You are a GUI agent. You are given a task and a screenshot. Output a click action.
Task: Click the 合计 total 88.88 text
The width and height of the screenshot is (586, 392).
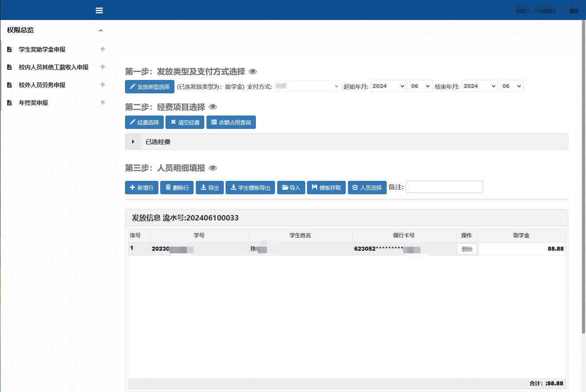coord(546,383)
